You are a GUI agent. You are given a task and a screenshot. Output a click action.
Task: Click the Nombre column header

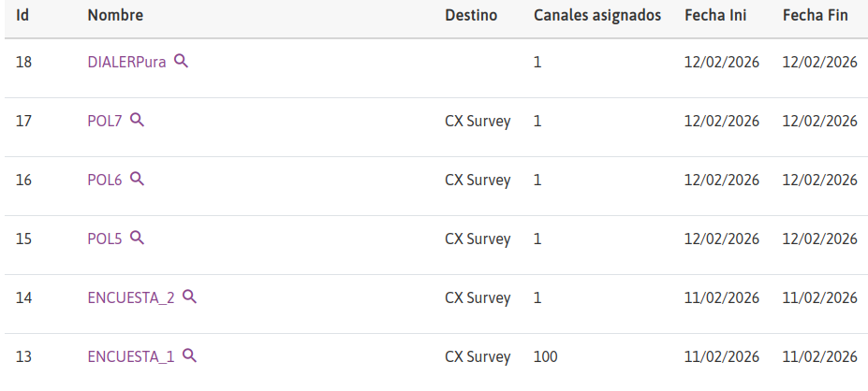tap(115, 16)
